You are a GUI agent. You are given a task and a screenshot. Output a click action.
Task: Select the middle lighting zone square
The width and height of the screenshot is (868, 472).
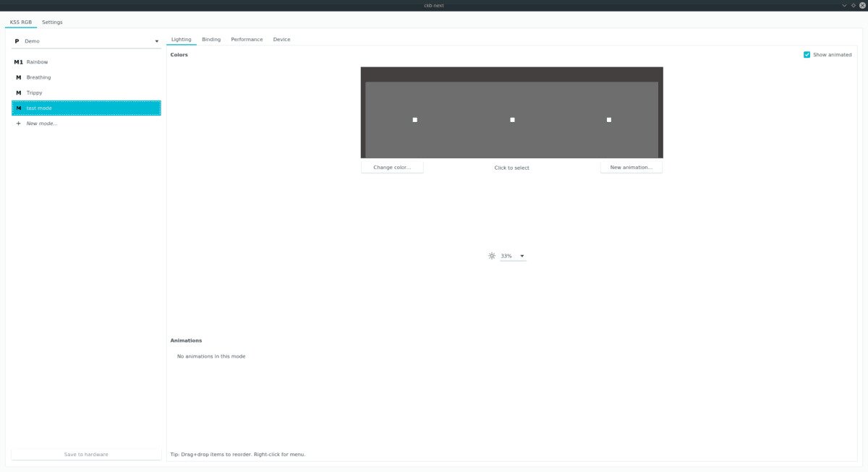point(512,120)
